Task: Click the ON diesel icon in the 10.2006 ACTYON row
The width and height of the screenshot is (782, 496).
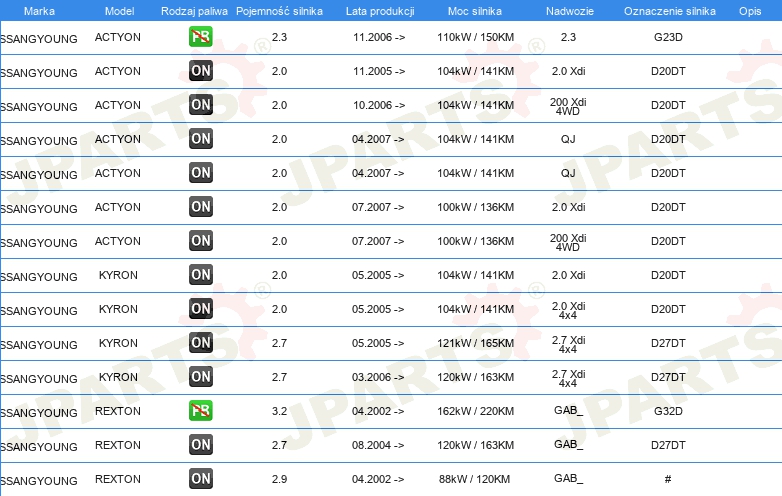Action: click(200, 105)
